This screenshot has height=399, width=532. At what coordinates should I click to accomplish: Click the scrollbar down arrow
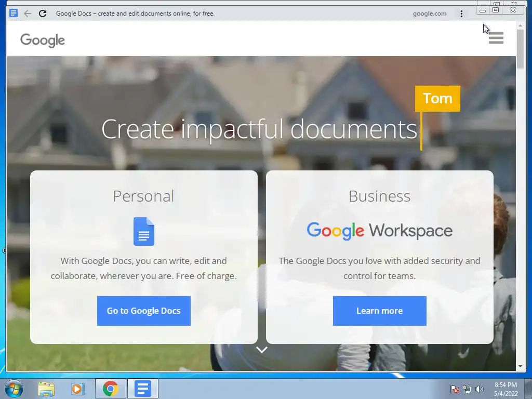pyautogui.click(x=520, y=366)
